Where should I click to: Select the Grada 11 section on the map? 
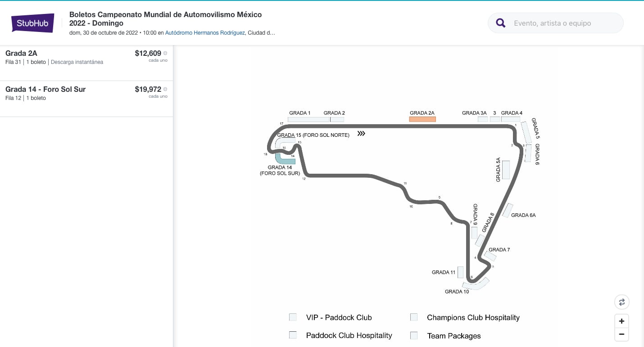click(461, 272)
